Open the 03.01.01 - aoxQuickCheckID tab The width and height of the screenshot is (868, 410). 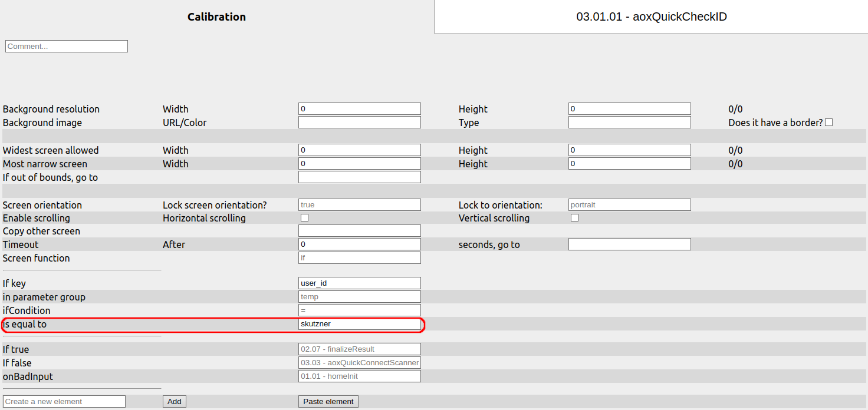[651, 17]
